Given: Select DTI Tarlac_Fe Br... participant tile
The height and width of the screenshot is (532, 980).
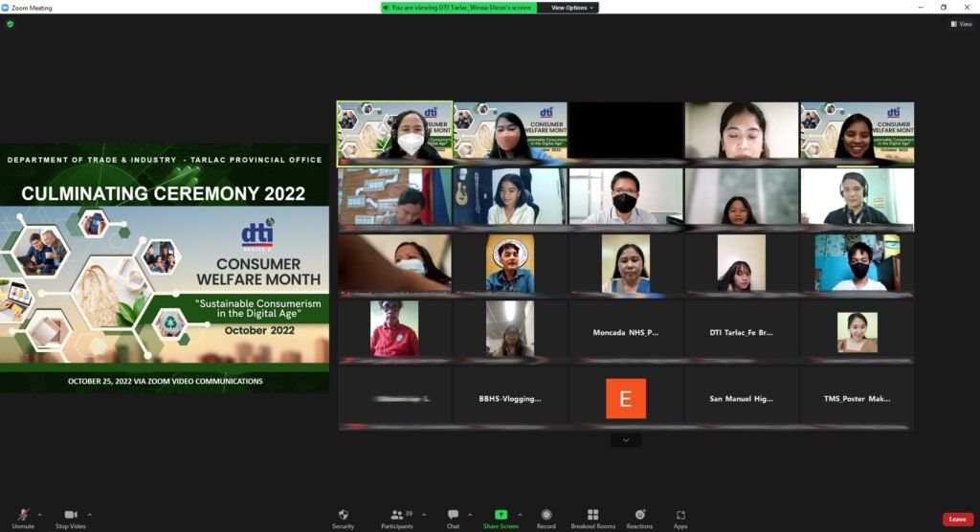Looking at the screenshot, I should click(x=742, y=332).
